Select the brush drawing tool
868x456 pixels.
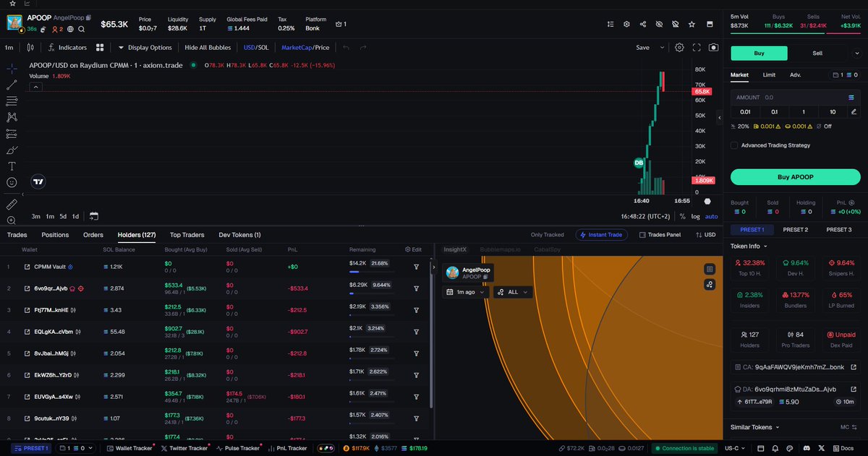(12, 150)
